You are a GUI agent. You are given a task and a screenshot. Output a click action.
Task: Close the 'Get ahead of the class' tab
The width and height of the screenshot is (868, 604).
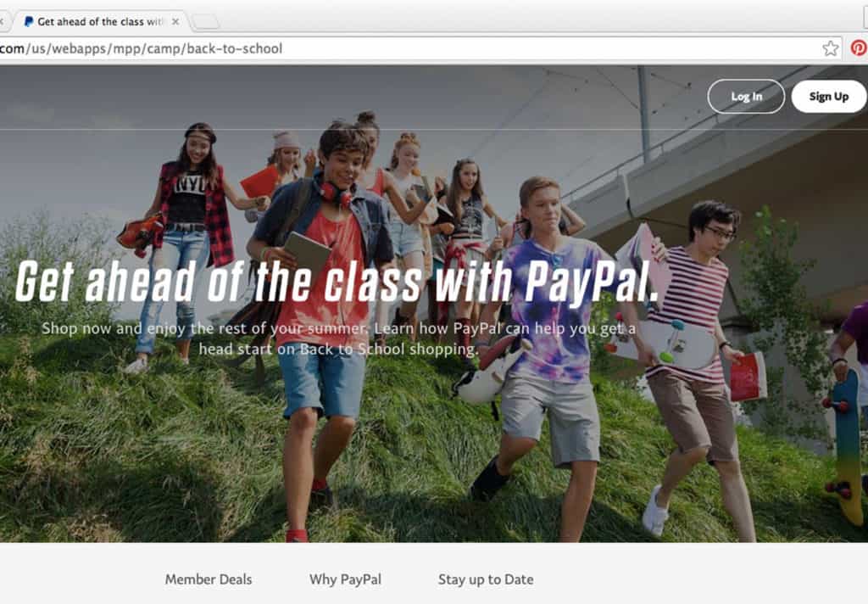(x=175, y=21)
